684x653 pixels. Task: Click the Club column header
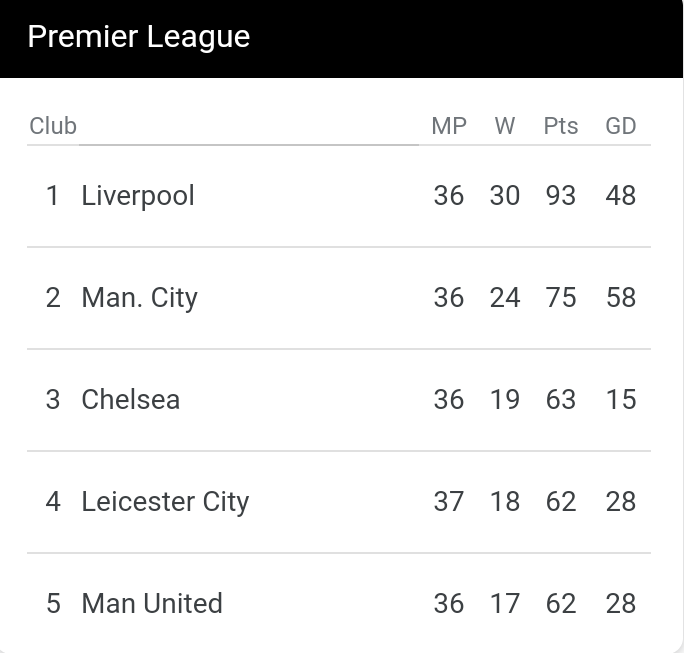(53, 126)
